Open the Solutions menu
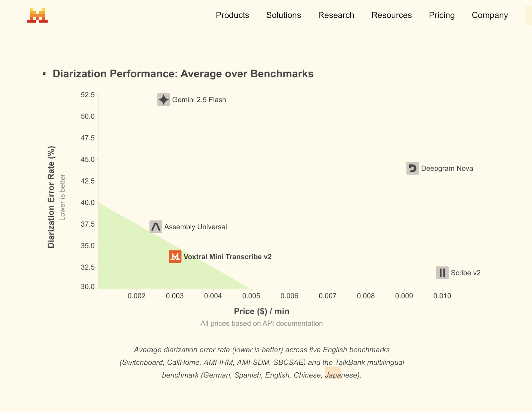 283,15
